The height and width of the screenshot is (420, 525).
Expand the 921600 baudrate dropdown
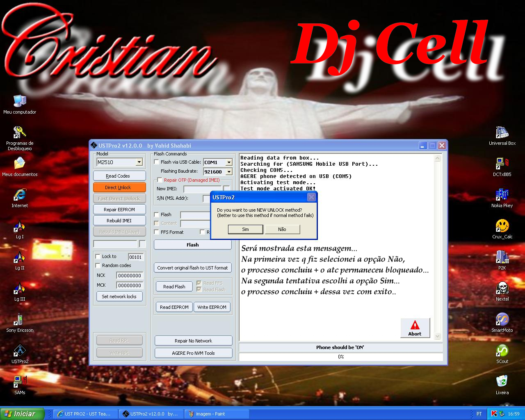229,172
